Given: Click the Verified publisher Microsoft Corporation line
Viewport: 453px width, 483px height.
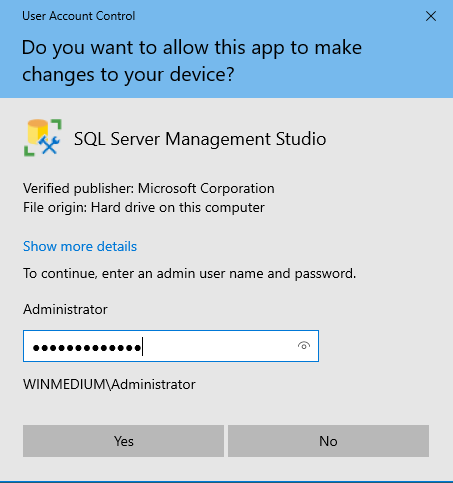Looking at the screenshot, I should [x=149, y=188].
